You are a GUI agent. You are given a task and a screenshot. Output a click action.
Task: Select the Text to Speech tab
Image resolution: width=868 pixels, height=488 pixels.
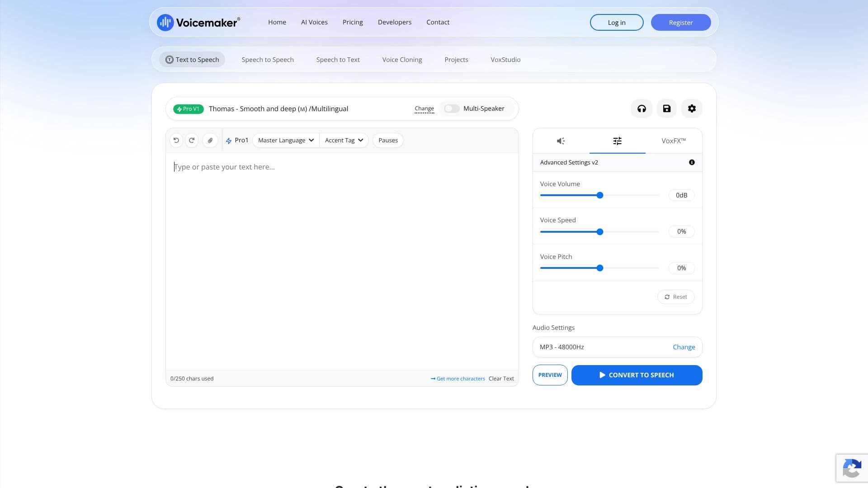[192, 60]
